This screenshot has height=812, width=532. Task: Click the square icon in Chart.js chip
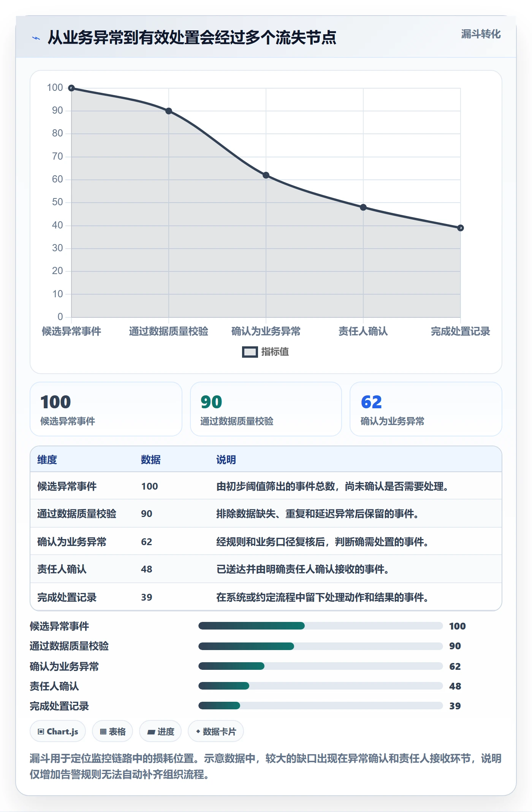[41, 732]
